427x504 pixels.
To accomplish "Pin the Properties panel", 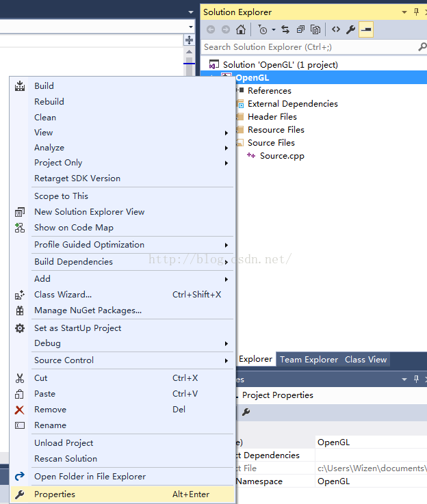I will pos(416,380).
